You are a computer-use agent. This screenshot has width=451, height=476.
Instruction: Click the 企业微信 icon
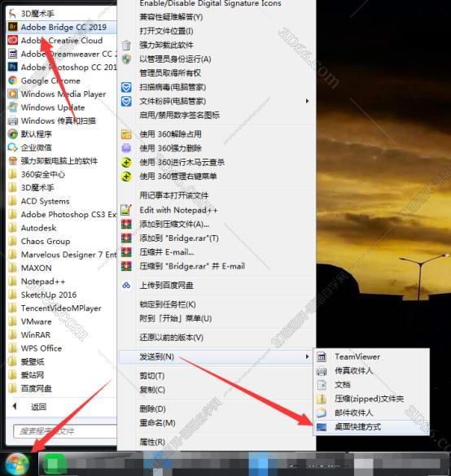pos(12,147)
